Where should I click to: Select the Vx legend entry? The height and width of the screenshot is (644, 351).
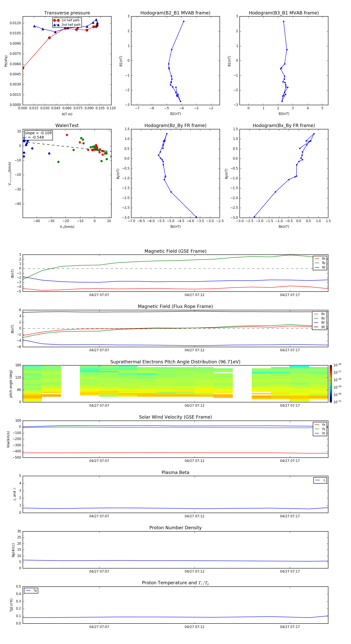[x=320, y=424]
